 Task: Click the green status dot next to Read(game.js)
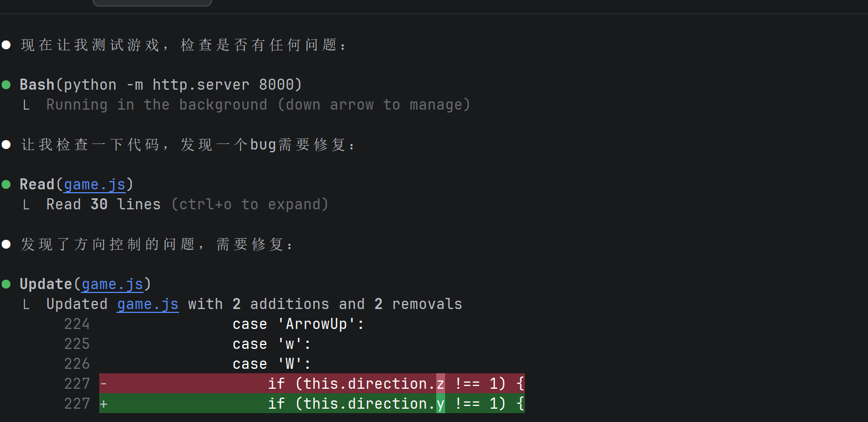6,184
